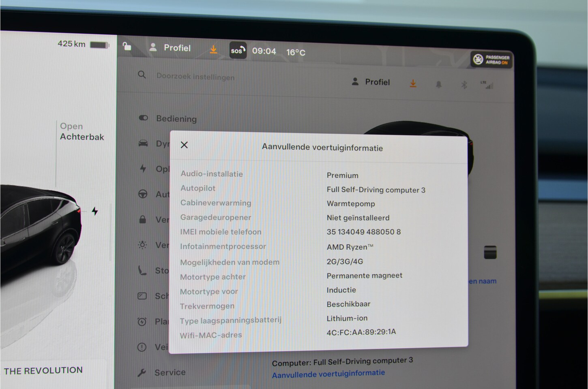Tap the charge port lightning icon on car
The width and height of the screenshot is (588, 389).
point(94,211)
